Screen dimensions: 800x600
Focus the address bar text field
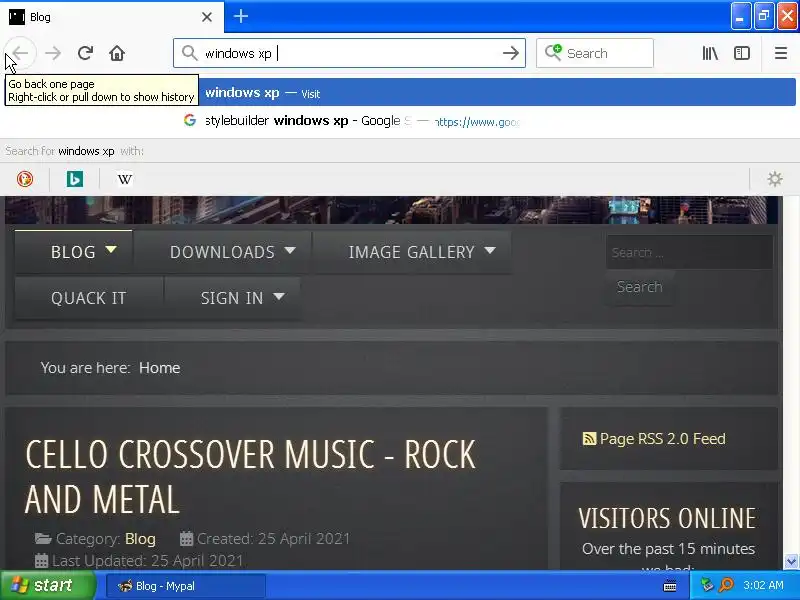tap(349, 53)
